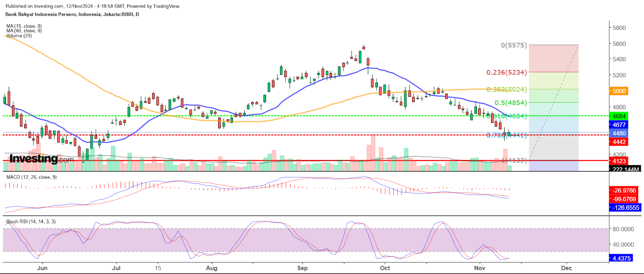Screen dimensions: 644x274
Task: Select the Dec label on time axis
Action: pos(566,268)
